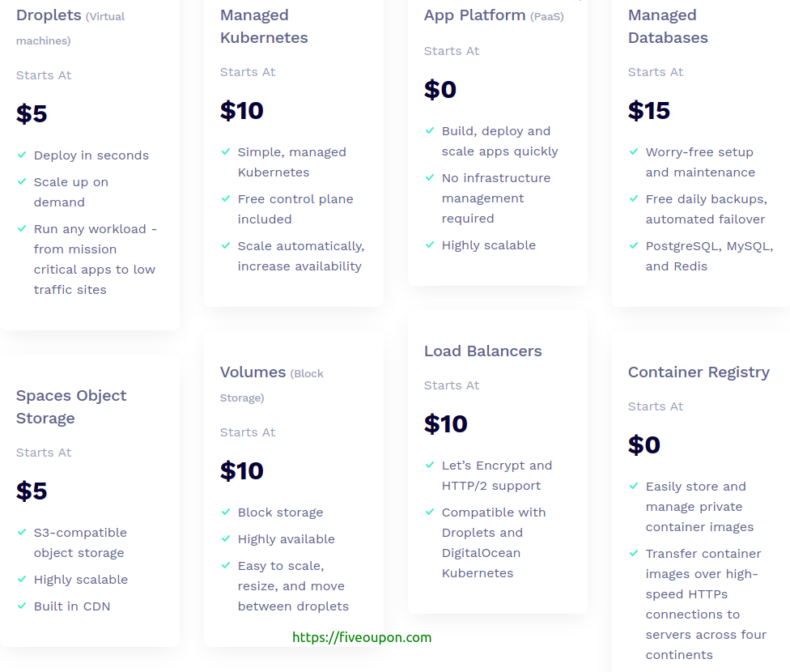Click the https://fiveoupon.com watermark link
The width and height of the screenshot is (790, 672).
[362, 637]
